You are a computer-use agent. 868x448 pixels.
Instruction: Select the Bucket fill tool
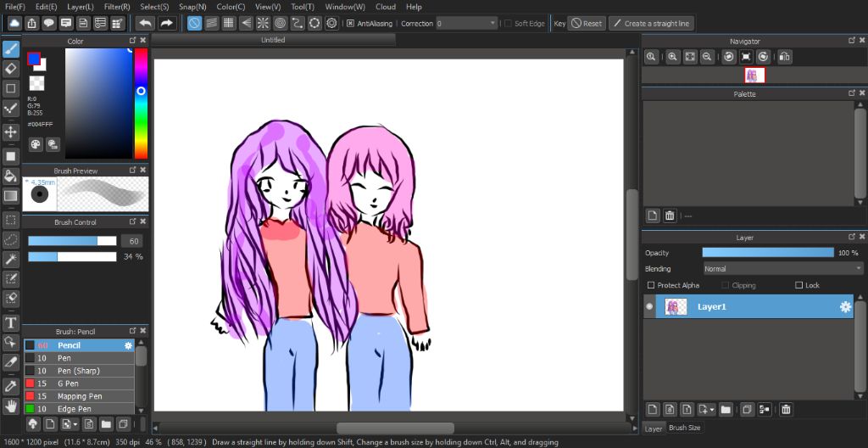[10, 176]
